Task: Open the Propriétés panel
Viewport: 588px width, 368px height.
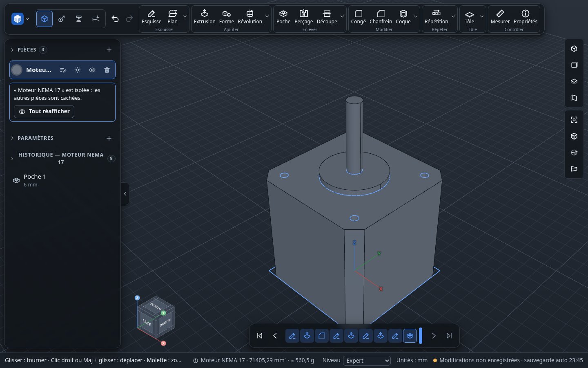Action: (x=526, y=17)
